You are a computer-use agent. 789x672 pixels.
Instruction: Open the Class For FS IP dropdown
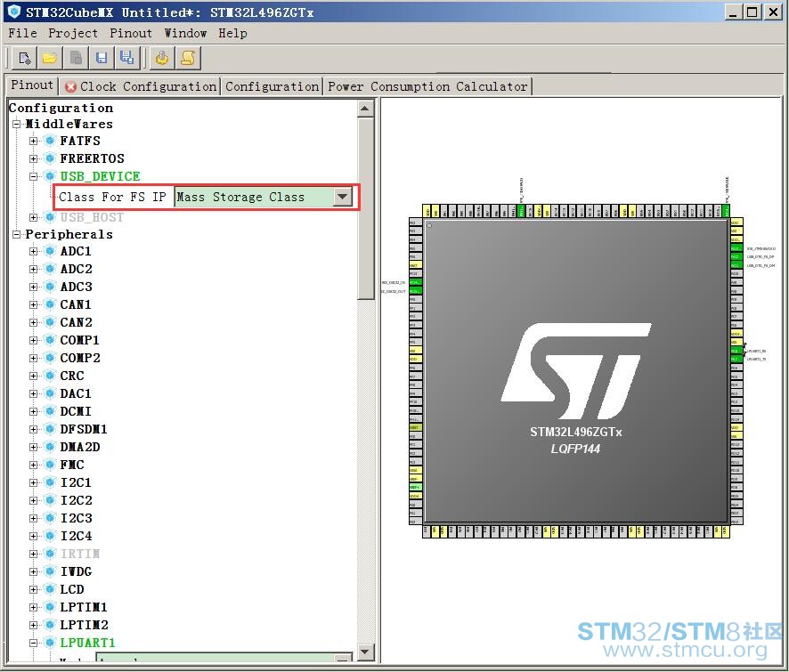coord(343,197)
